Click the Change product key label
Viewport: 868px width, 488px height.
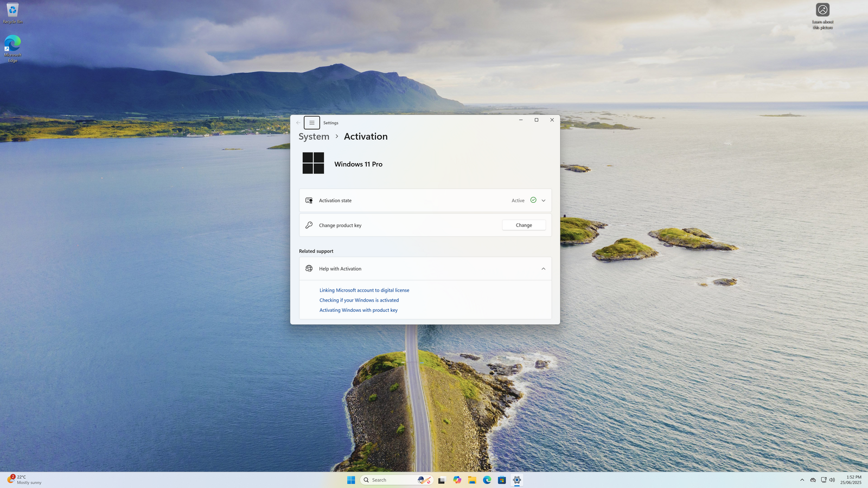[x=340, y=226]
